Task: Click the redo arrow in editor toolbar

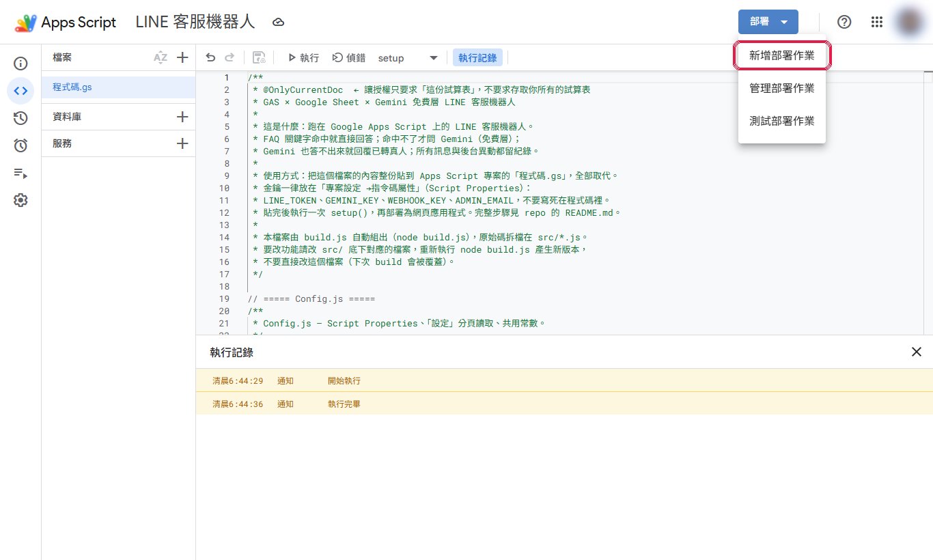Action: click(229, 58)
